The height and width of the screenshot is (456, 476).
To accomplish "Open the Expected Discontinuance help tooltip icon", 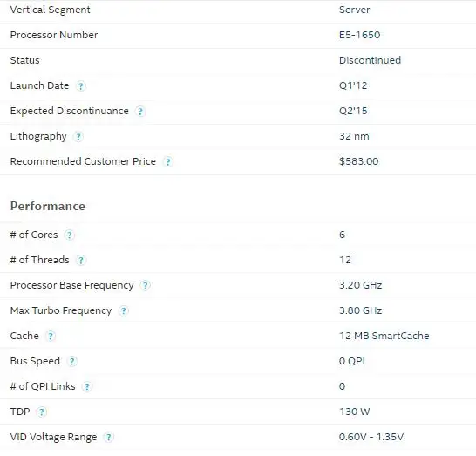I will pos(140,112).
